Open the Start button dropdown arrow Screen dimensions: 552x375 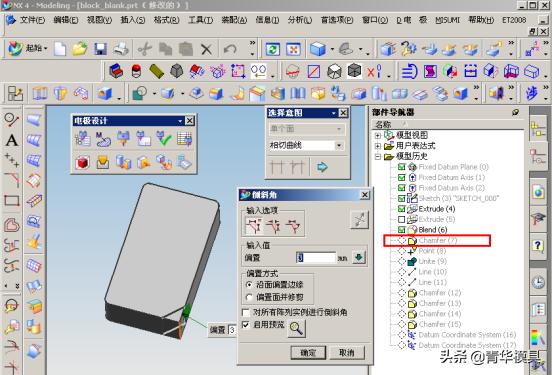46,49
